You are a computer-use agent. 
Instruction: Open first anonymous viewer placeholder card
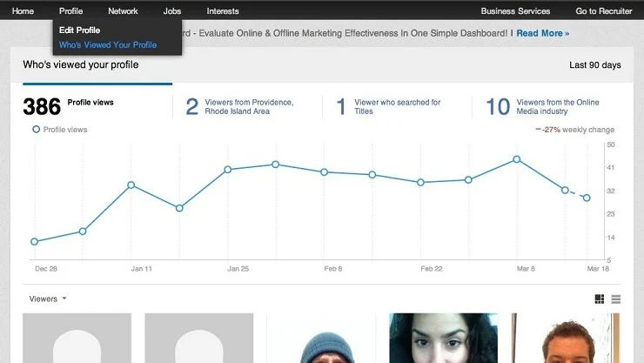point(77,338)
